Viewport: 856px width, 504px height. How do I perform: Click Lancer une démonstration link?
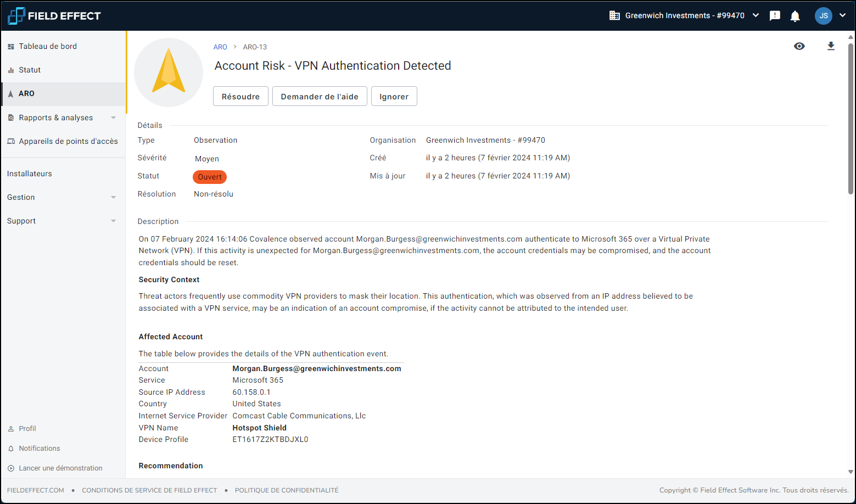[60, 468]
